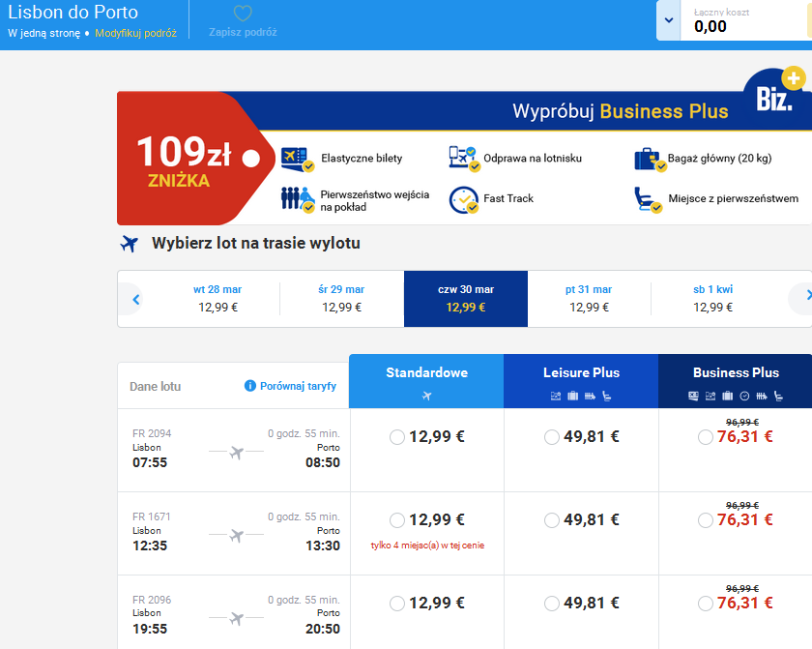The width and height of the screenshot is (812, 649).
Task: Expand the Łączny koszt total cost dropdown arrow
Action: [669, 20]
